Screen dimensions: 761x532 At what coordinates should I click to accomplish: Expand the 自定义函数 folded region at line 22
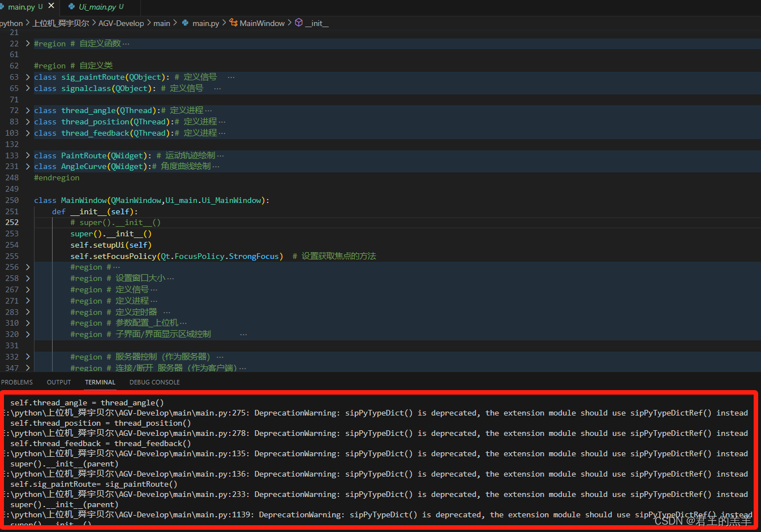click(x=27, y=43)
